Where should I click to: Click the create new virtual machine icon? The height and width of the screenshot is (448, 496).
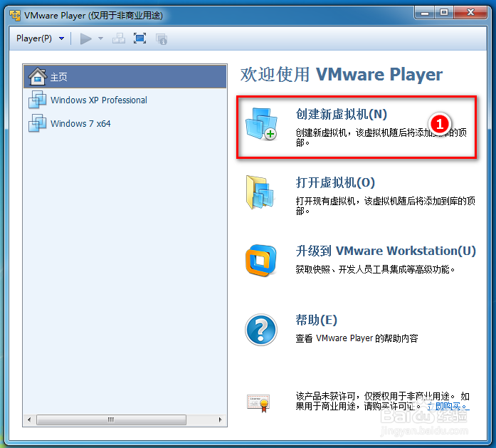261,124
